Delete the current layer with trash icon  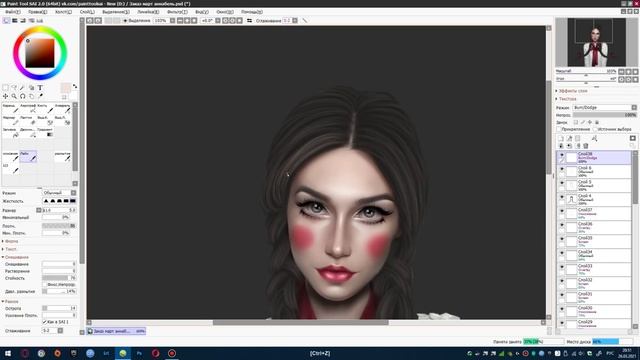point(586,146)
